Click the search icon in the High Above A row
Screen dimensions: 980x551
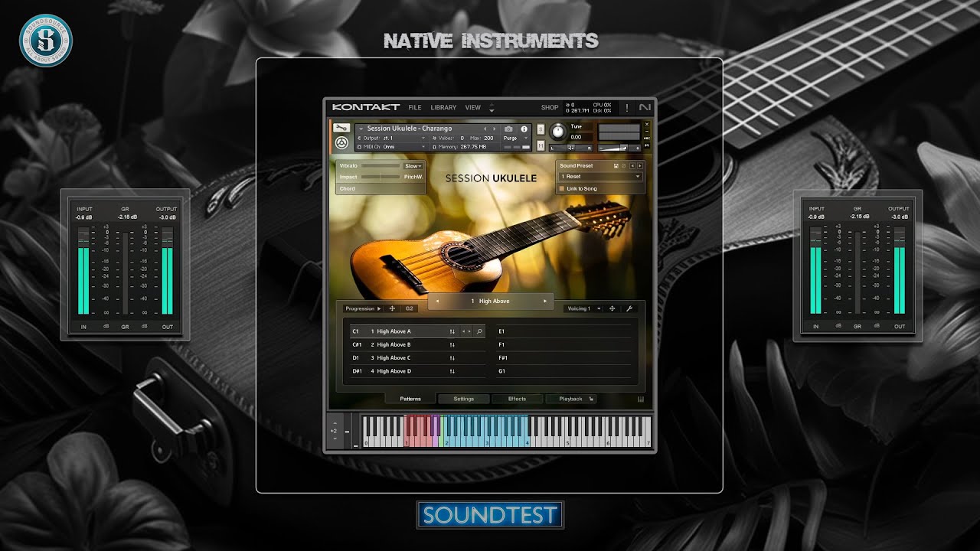479,331
